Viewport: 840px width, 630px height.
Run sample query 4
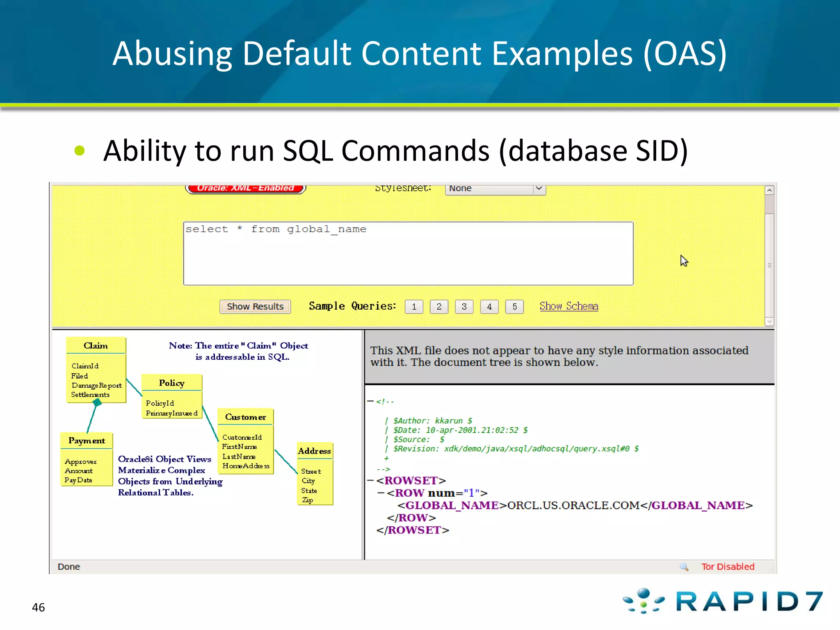tap(489, 306)
